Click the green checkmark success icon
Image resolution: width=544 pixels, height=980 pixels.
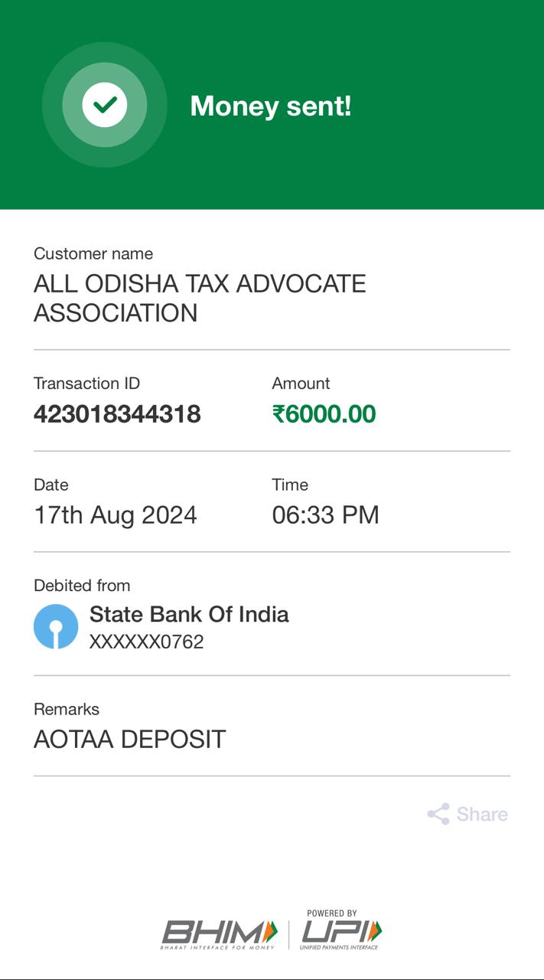pos(105,105)
